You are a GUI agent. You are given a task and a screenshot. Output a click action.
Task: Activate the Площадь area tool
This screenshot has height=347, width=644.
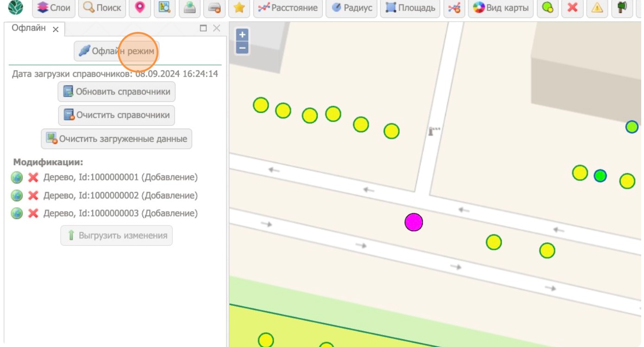tap(410, 8)
